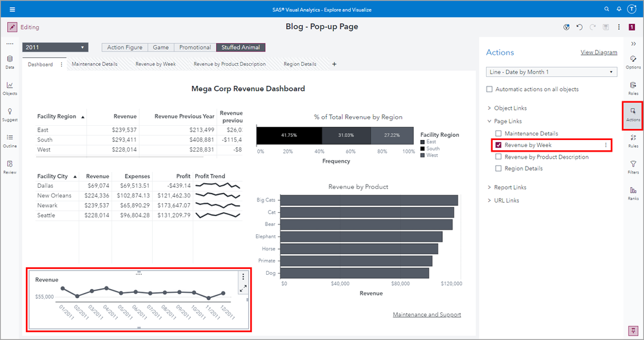Screen dimensions: 644x340
Task: Check the Region Details page link
Action: point(498,168)
